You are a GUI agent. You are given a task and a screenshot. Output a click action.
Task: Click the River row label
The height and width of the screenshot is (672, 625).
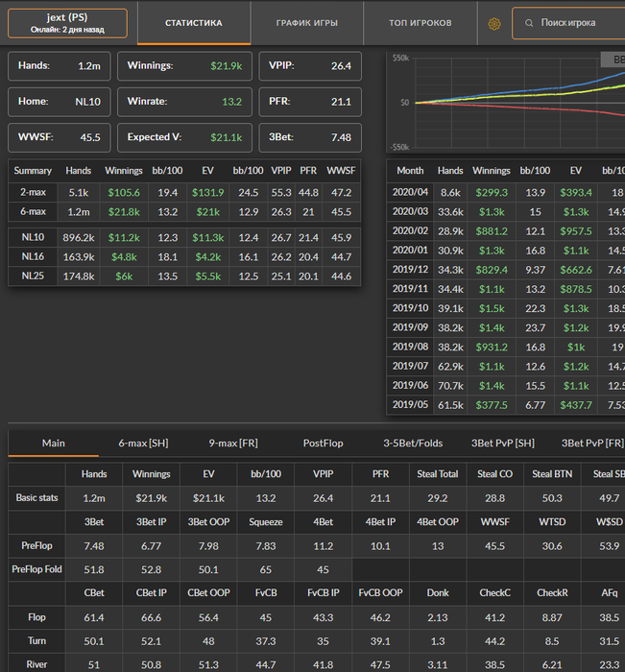pos(36,664)
